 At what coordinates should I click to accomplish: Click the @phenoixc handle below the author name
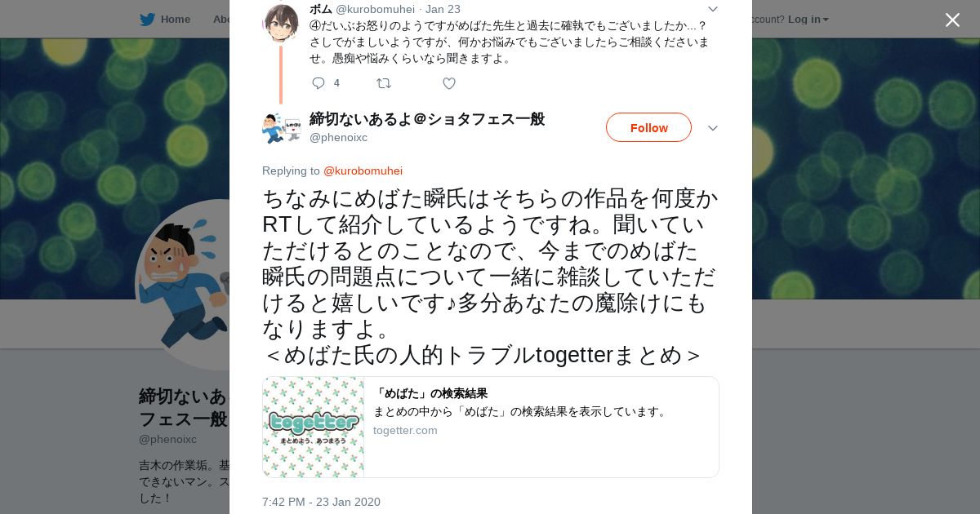(338, 137)
